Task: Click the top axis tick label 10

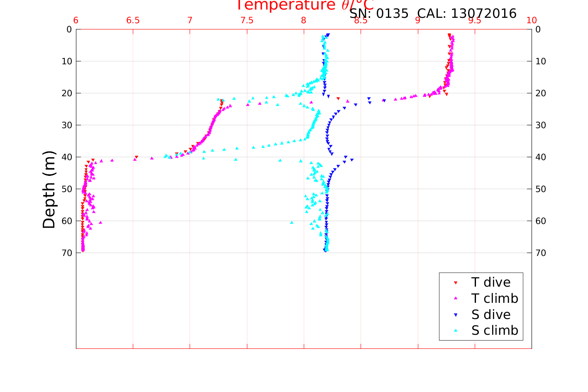Action: click(x=532, y=21)
